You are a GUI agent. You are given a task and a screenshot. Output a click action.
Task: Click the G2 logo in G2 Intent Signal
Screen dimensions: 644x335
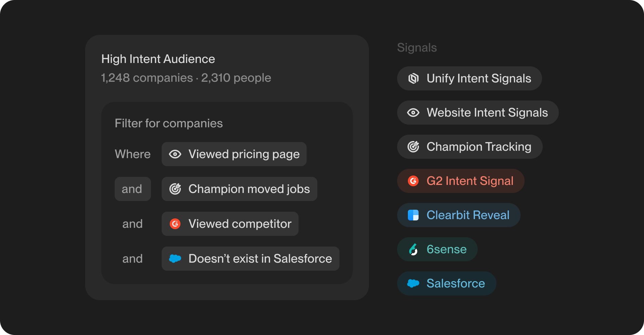point(413,181)
